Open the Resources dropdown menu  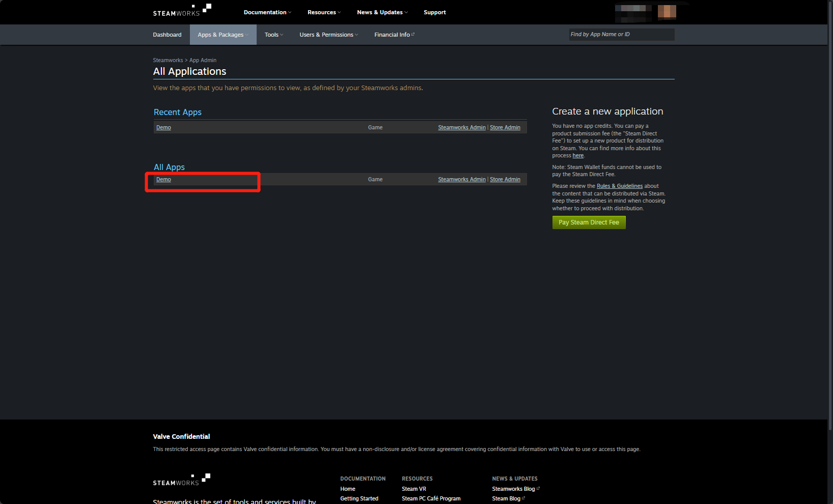coord(323,12)
